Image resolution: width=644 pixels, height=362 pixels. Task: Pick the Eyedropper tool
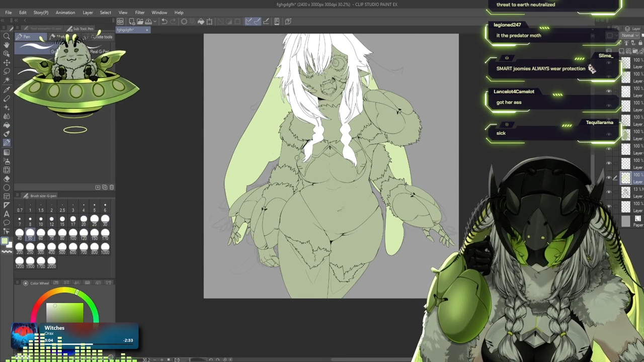7,89
